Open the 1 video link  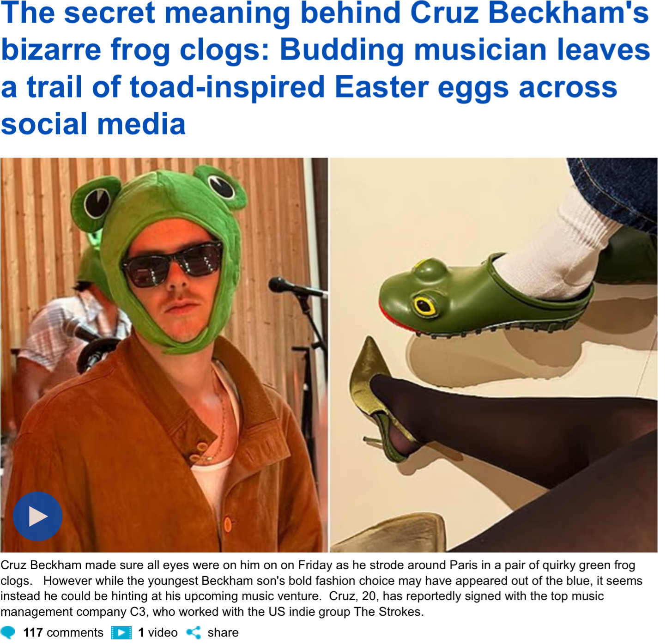click(x=158, y=632)
